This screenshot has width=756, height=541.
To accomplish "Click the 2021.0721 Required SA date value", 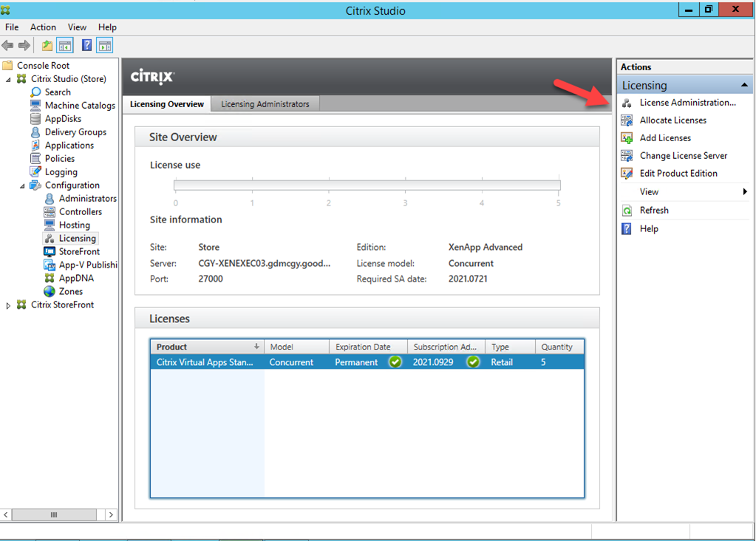I will pyautogui.click(x=468, y=279).
